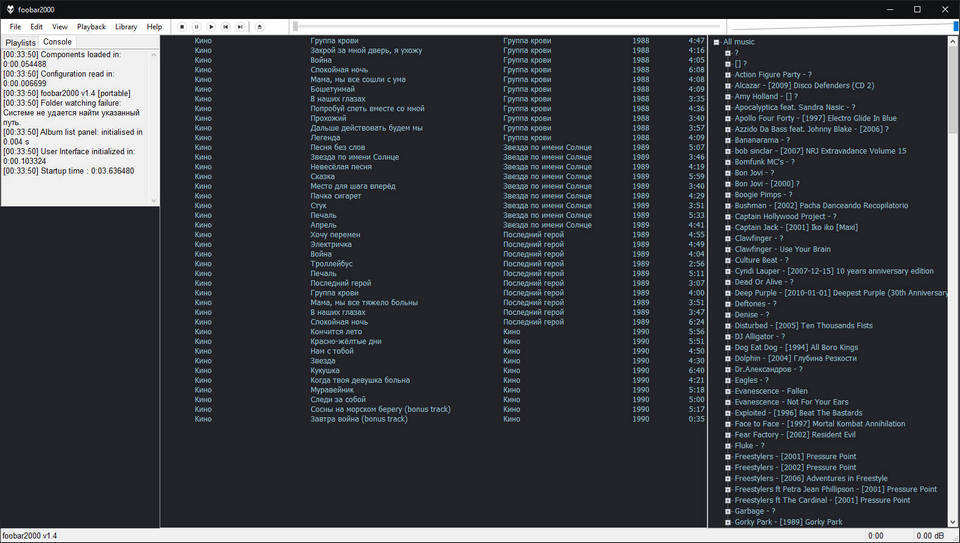Skip back with the Previous track button
This screenshot has width=960, height=543.
click(226, 27)
